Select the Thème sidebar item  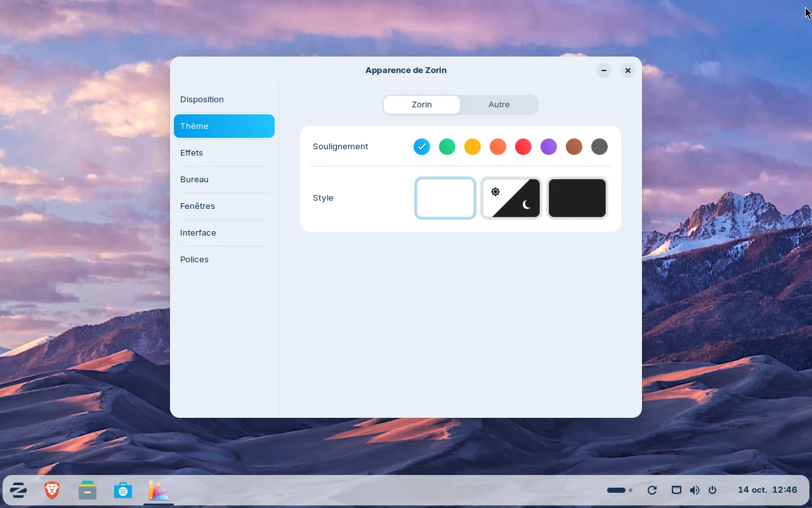click(224, 126)
